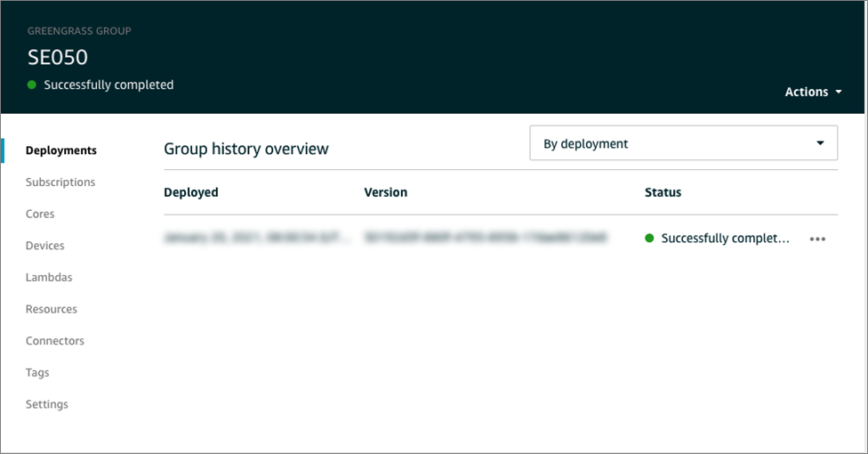868x454 pixels.
Task: Switch to the Lambdas section
Action: click(49, 277)
